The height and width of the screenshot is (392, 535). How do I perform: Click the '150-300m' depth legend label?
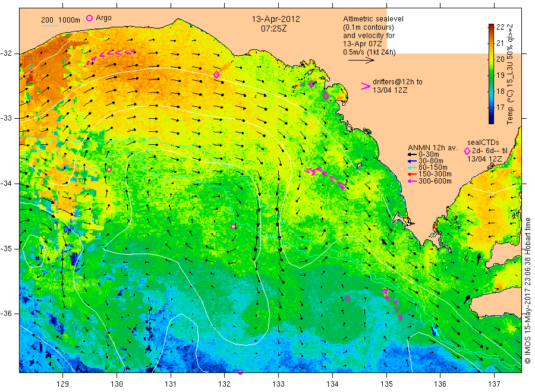click(x=435, y=174)
